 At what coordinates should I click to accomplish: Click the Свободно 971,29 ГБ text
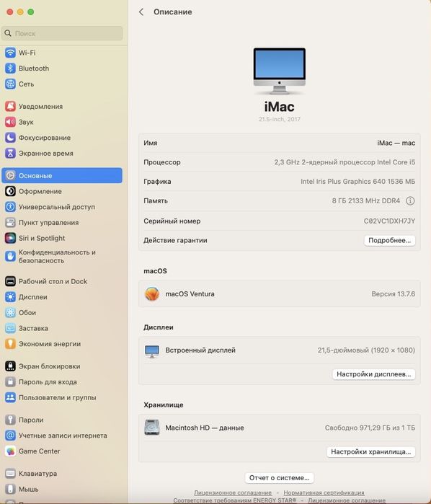(370, 428)
